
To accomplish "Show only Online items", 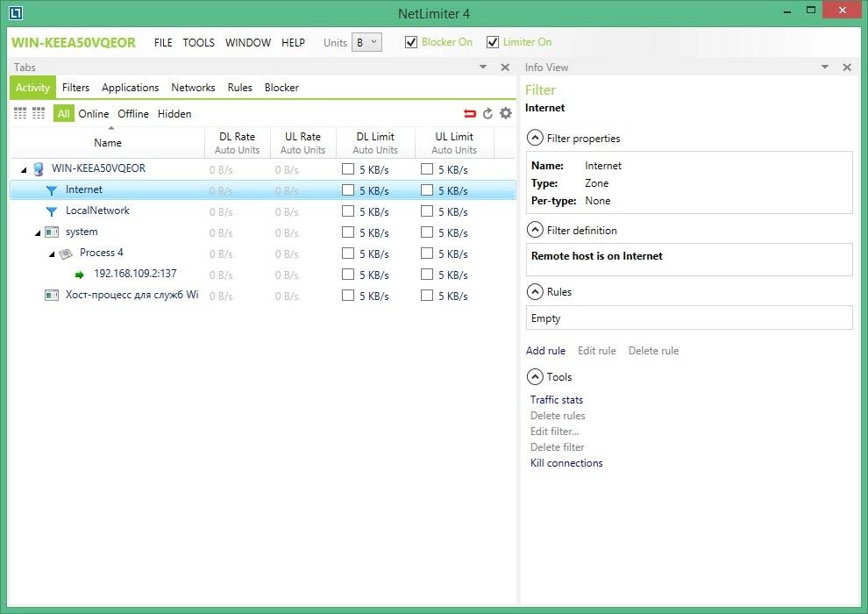I will (x=94, y=113).
